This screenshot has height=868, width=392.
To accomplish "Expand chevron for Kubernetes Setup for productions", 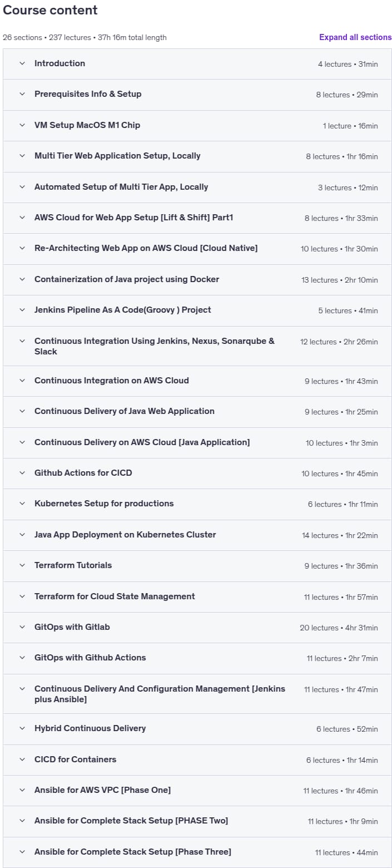I will point(22,504).
